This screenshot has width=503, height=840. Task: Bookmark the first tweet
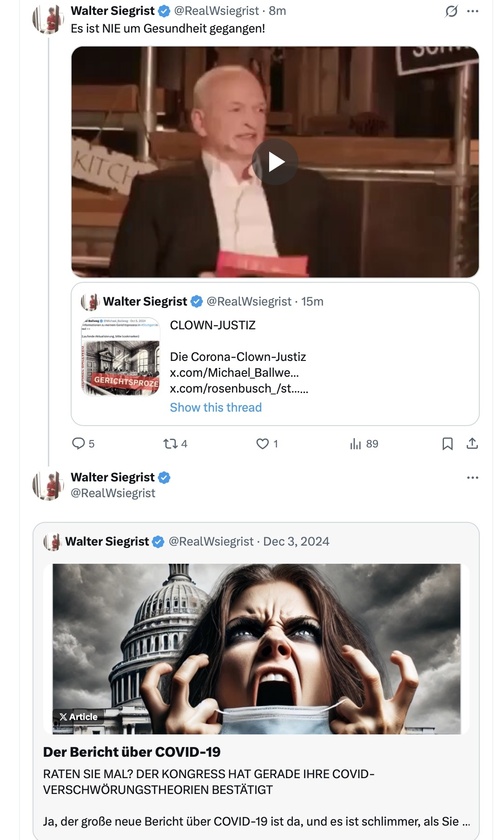pyautogui.click(x=447, y=444)
